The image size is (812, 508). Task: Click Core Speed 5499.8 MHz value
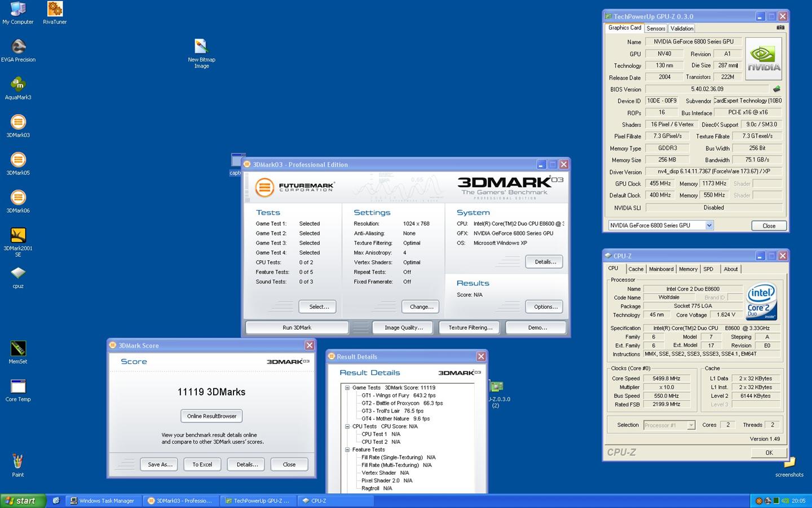[667, 379]
